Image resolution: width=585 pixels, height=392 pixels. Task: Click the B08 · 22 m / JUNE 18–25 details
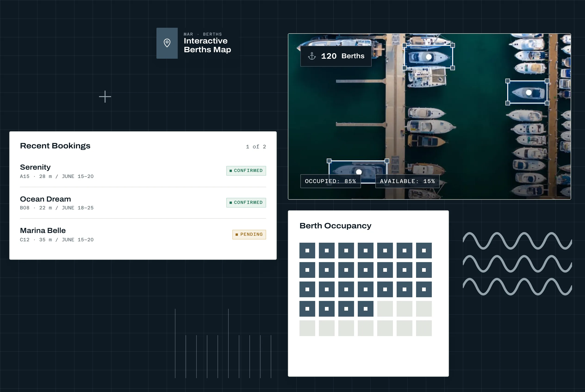[x=57, y=208]
